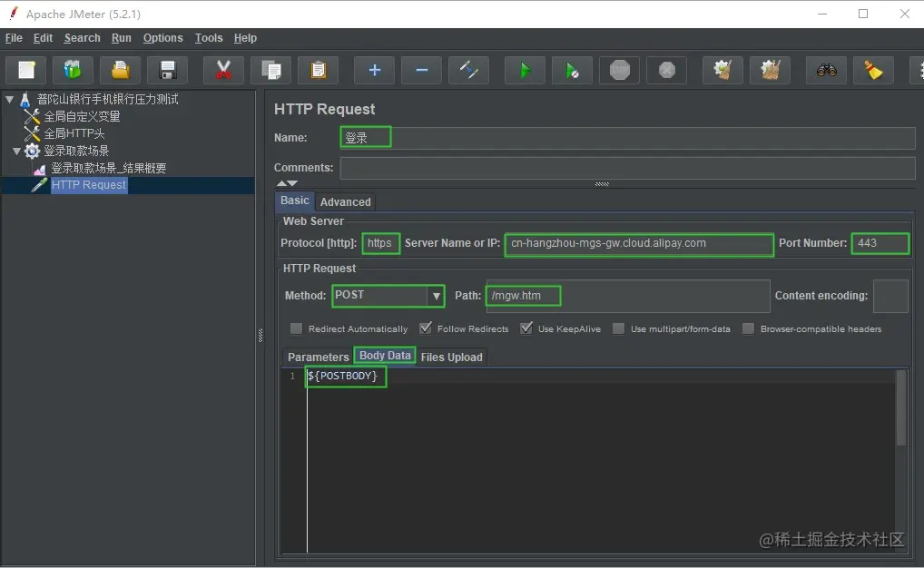This screenshot has width=924, height=568.
Task: Click the ${POSTBODY} line in body editor
Action: [x=342, y=376]
